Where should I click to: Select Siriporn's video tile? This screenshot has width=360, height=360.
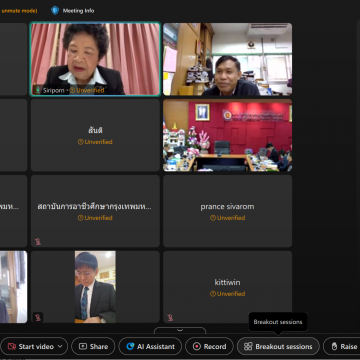[95, 59]
